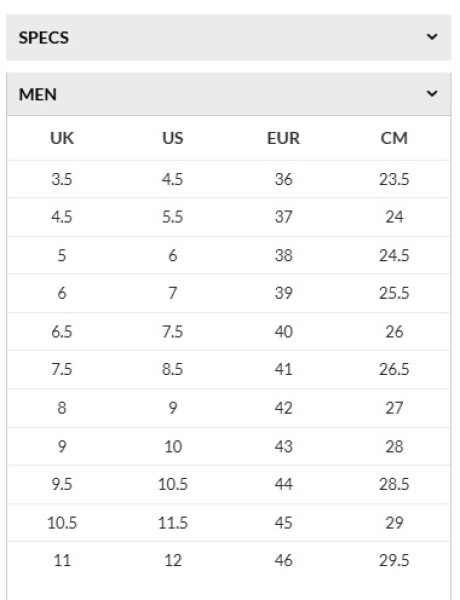This screenshot has width=460, height=600.
Task: Select the UK column header
Action: coord(62,138)
